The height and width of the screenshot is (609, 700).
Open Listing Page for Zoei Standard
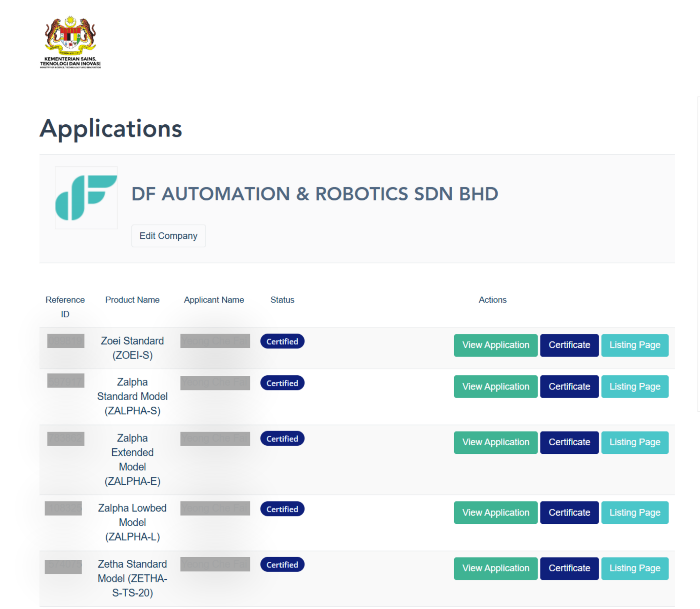634,345
